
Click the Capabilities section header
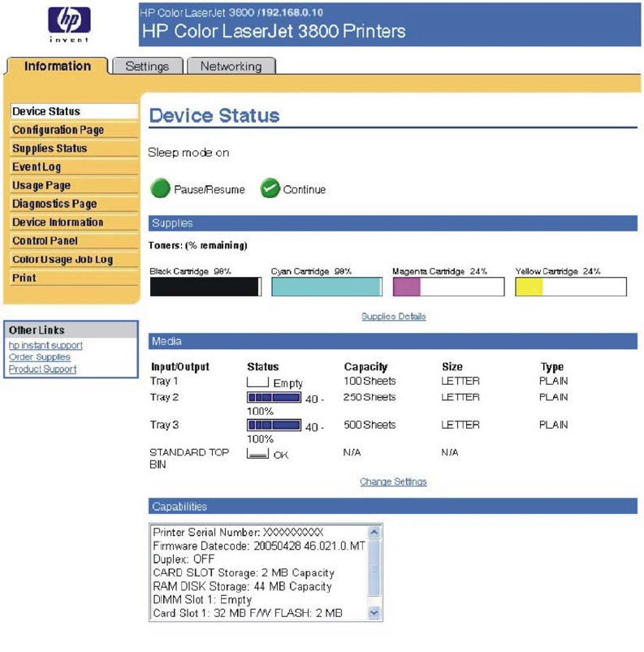pyautogui.click(x=393, y=506)
